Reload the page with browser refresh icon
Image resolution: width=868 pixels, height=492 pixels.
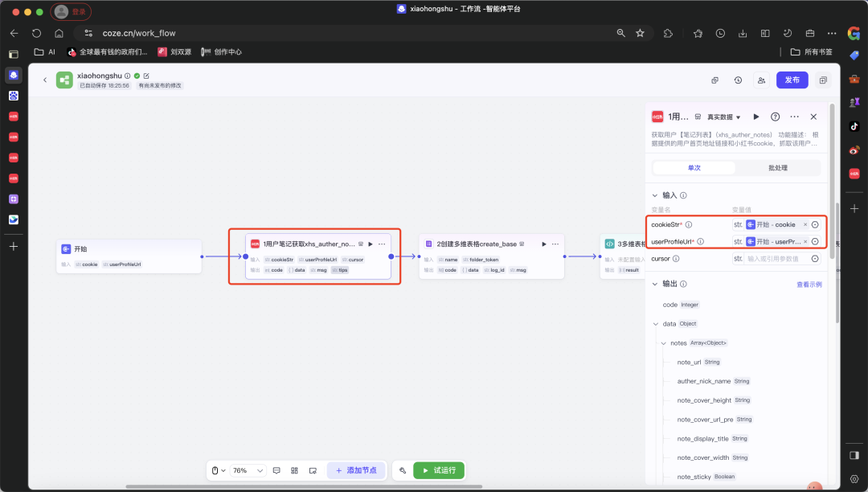(x=36, y=33)
